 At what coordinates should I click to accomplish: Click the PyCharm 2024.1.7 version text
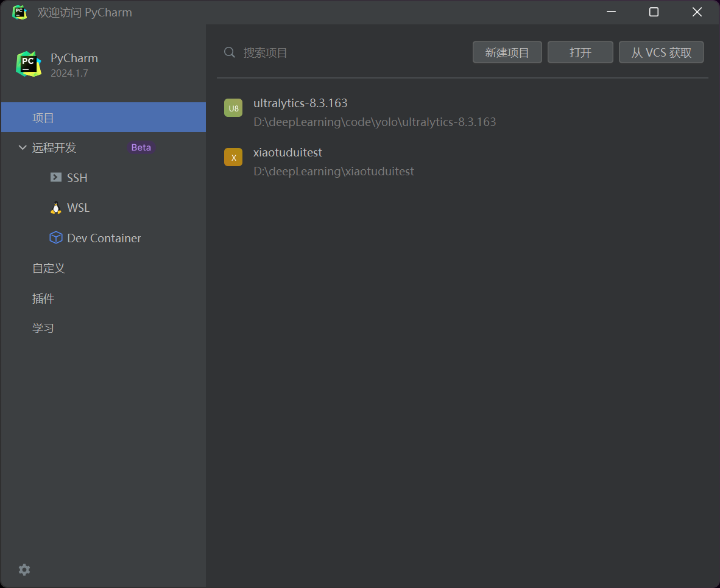click(x=69, y=73)
